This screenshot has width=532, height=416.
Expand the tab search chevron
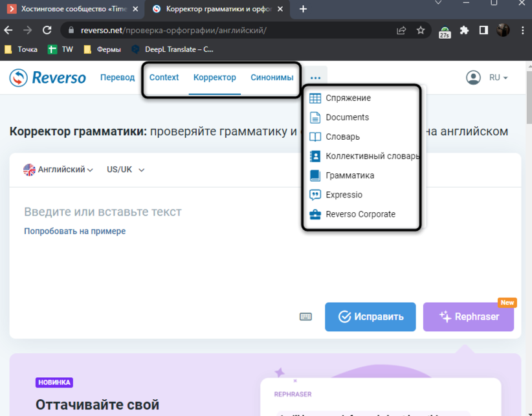[438, 3]
